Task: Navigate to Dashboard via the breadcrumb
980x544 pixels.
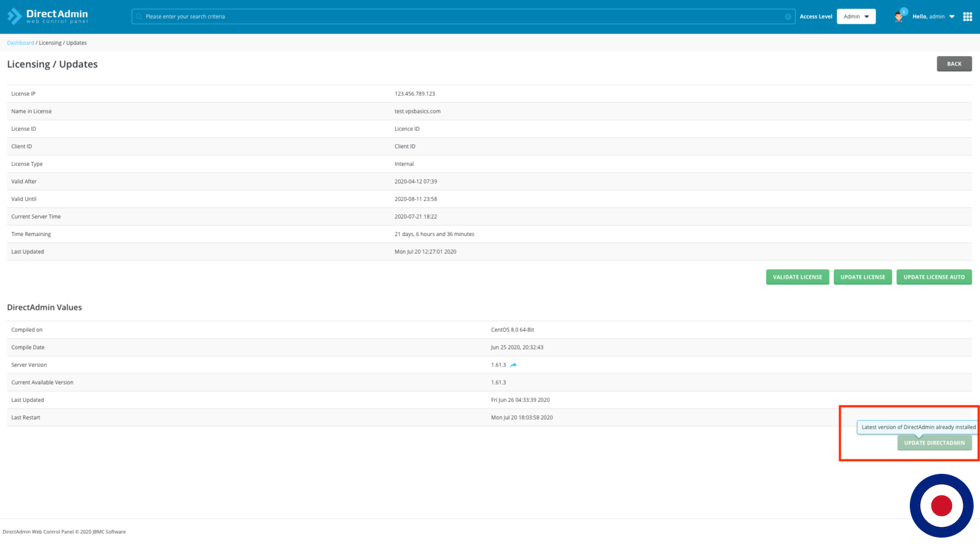Action: (20, 43)
